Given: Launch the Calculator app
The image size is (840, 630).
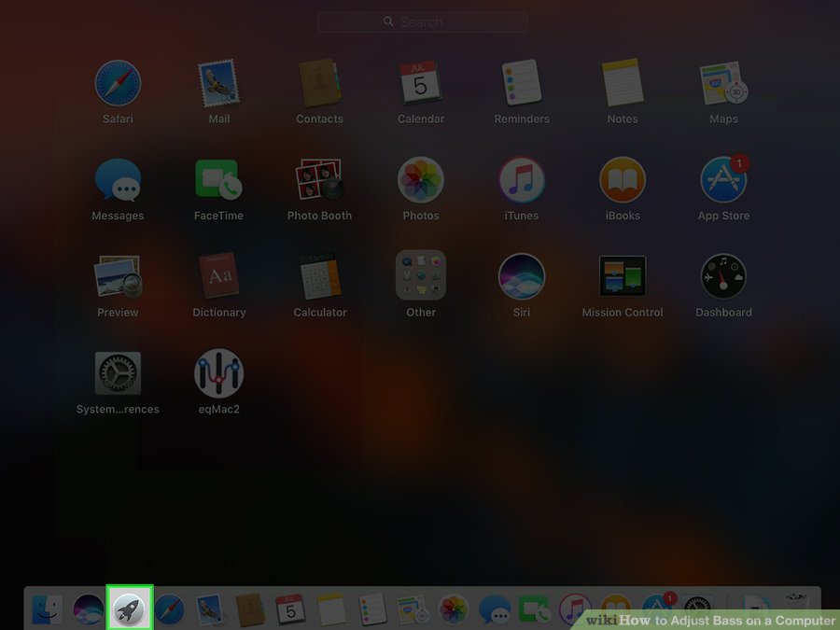Looking at the screenshot, I should [320, 276].
